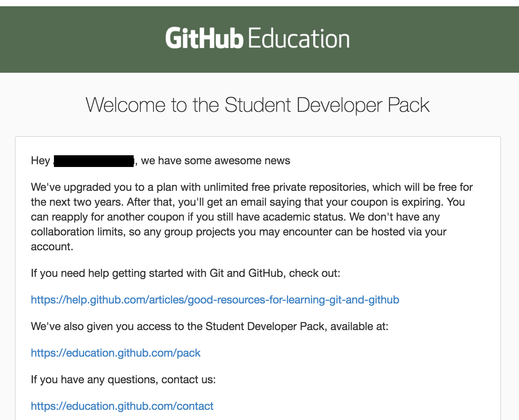Open the education.github.com/pack link

coord(116,353)
